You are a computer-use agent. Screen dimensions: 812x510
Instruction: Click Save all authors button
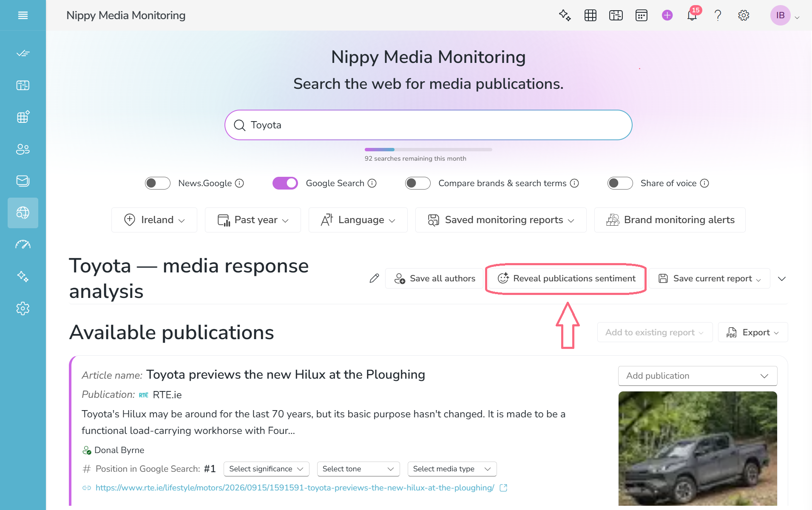[434, 278]
